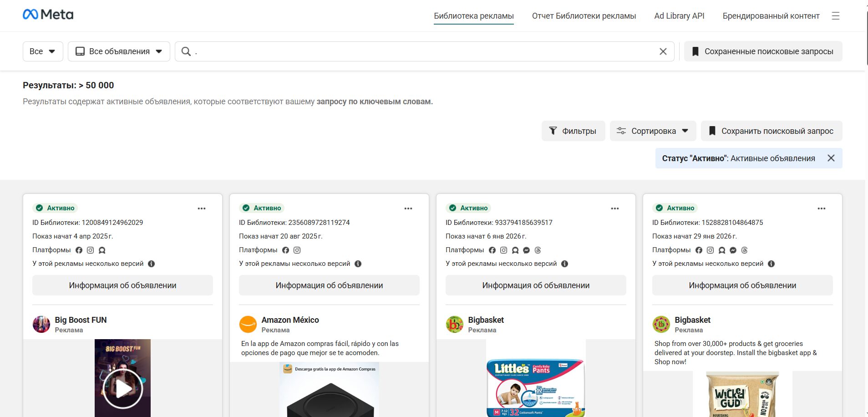Expand the 'Все объявления' category dropdown
This screenshot has height=417, width=868.
[118, 51]
